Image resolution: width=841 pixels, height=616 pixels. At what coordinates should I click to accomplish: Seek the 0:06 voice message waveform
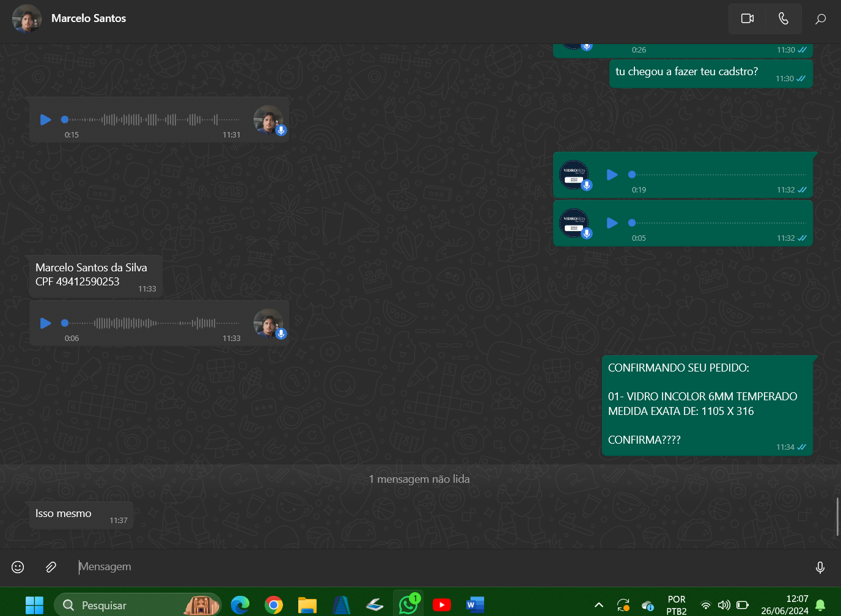[151, 323]
